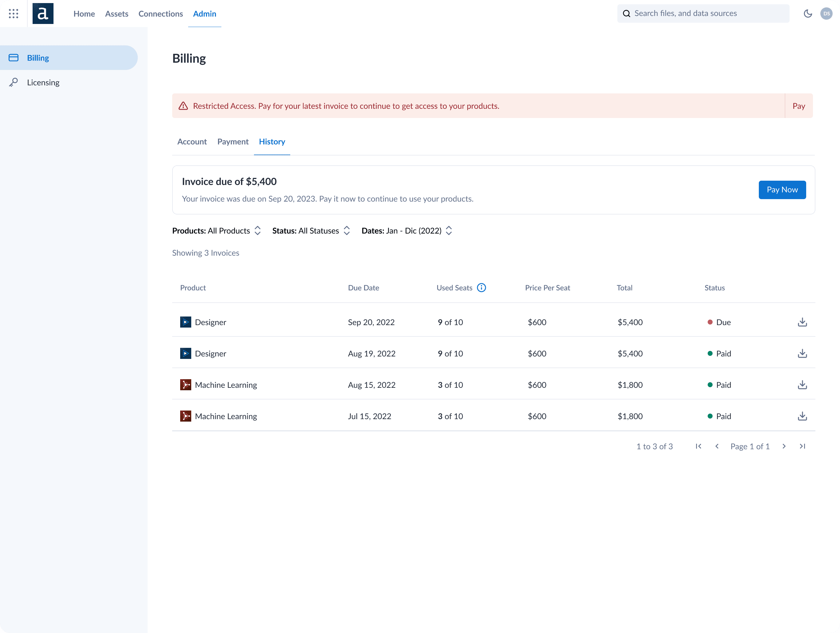The image size is (840, 633).
Task: Open the app launcher grid icon
Action: coord(14,14)
